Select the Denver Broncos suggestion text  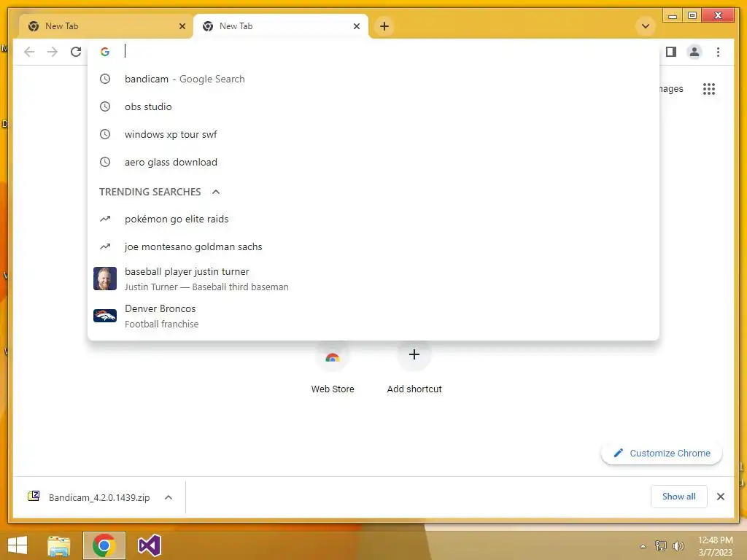click(x=160, y=308)
